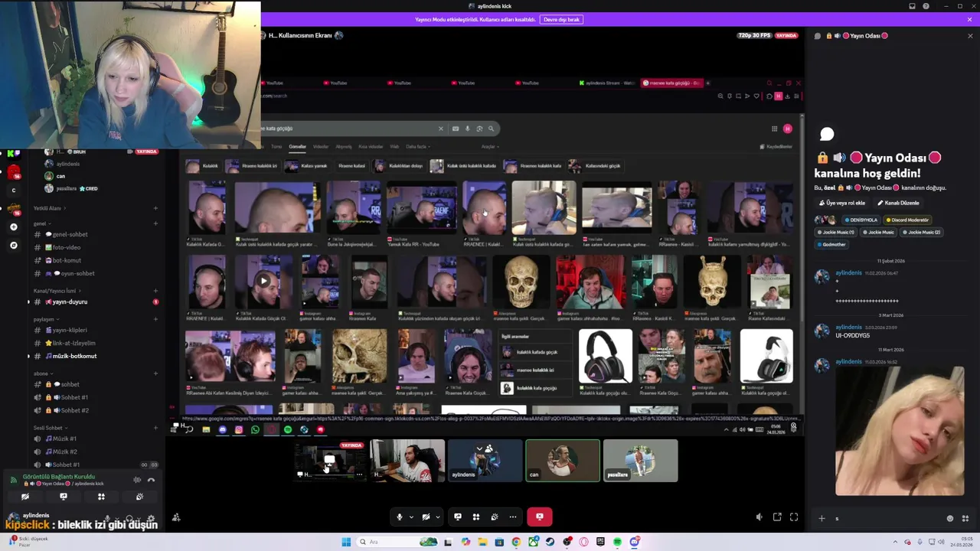Disable streamer mode with Devre dışı bırak
980x551 pixels.
click(561, 19)
